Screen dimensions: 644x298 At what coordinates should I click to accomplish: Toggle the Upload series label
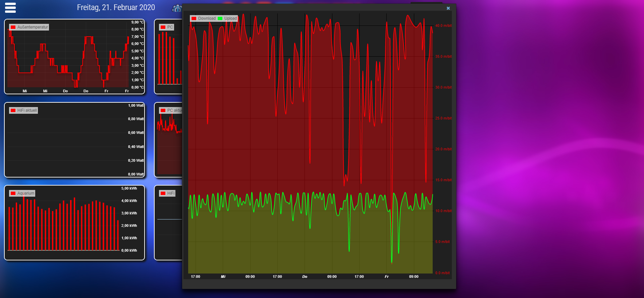pos(230,18)
